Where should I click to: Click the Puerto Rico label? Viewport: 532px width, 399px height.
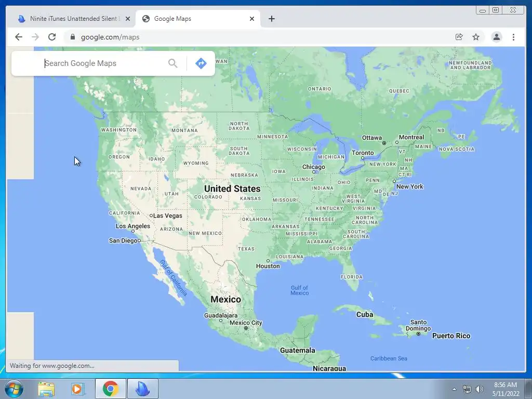tap(451, 336)
